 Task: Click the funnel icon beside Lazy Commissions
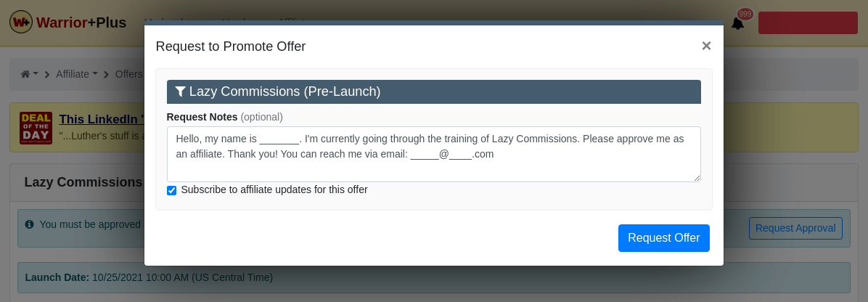click(180, 92)
